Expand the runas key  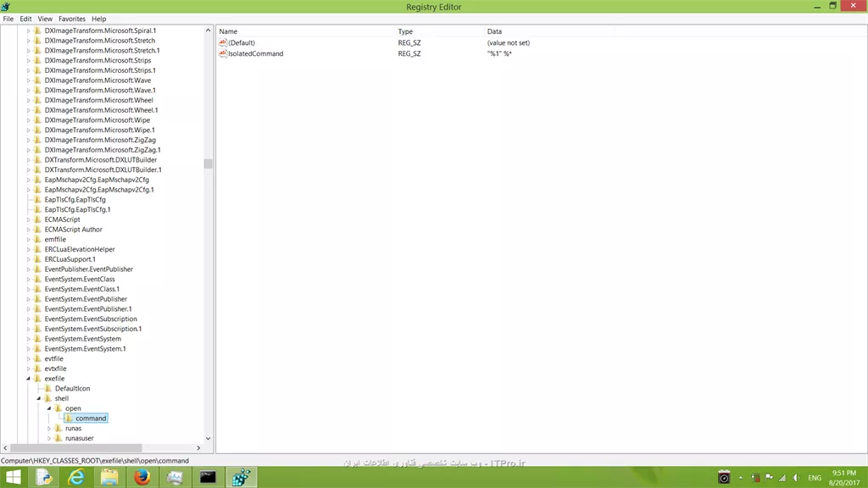[x=48, y=428]
